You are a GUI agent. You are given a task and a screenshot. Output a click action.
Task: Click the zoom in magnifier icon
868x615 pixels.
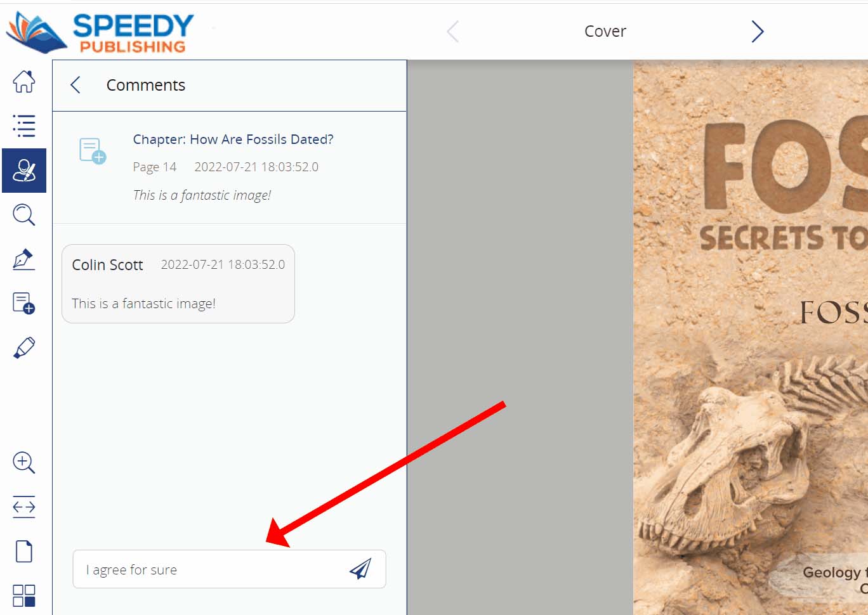(24, 462)
